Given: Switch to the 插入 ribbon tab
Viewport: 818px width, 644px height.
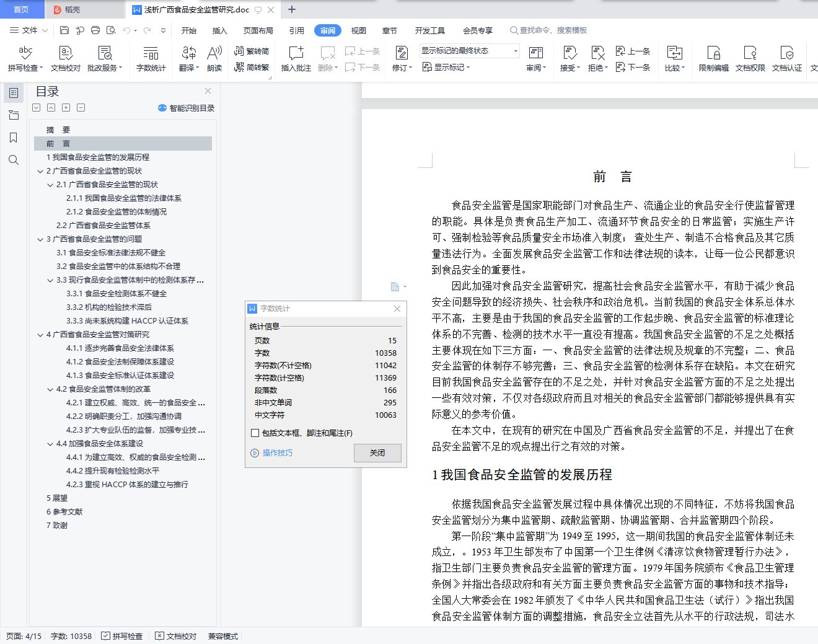Looking at the screenshot, I should pos(220,30).
